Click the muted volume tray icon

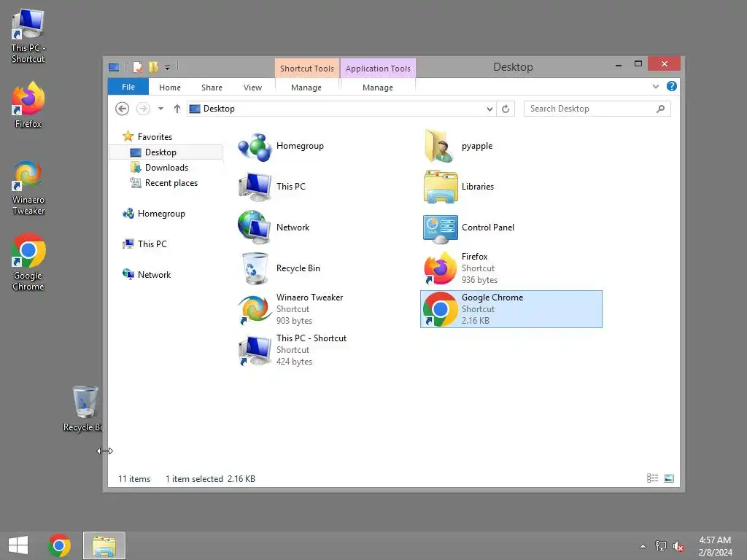coord(678,546)
